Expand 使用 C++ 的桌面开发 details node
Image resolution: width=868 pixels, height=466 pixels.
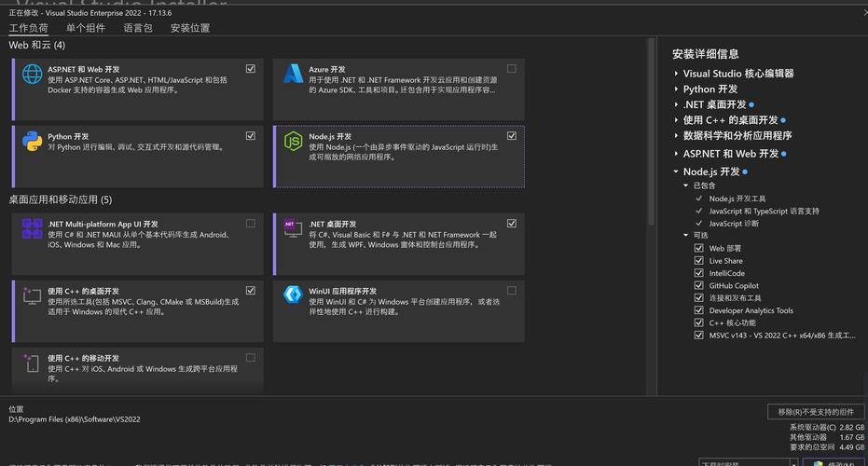pyautogui.click(x=677, y=119)
